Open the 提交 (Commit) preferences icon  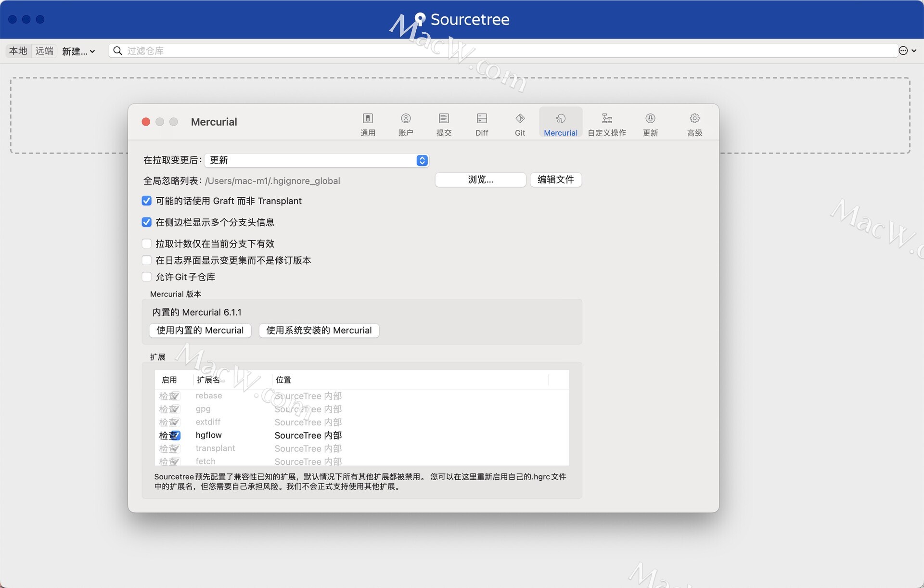[x=444, y=124]
